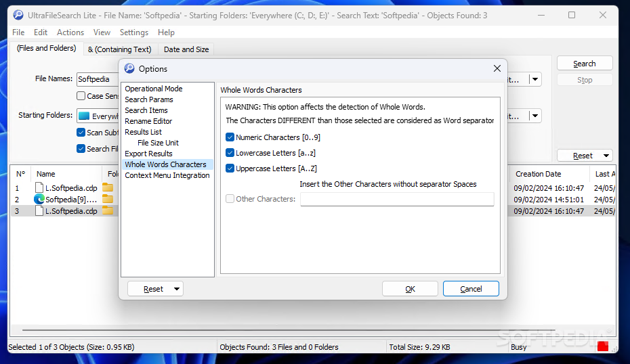The width and height of the screenshot is (630, 364).
Task: Select Context Menu Integration in options list
Action: 167,175
